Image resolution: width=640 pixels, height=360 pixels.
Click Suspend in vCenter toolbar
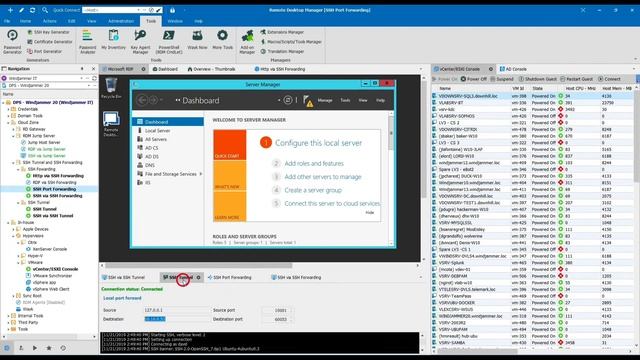[x=502, y=79]
